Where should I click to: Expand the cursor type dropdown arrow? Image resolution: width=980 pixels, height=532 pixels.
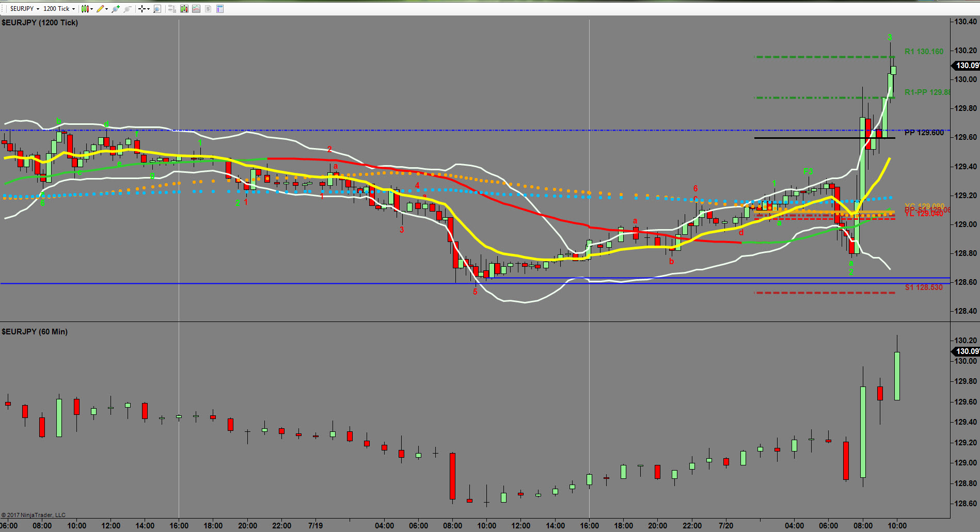click(148, 9)
